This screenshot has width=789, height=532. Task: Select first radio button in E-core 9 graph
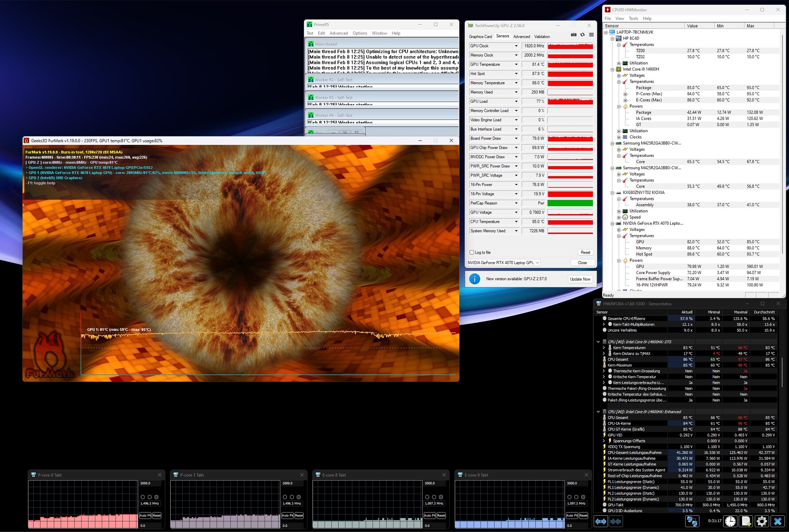(x=569, y=497)
